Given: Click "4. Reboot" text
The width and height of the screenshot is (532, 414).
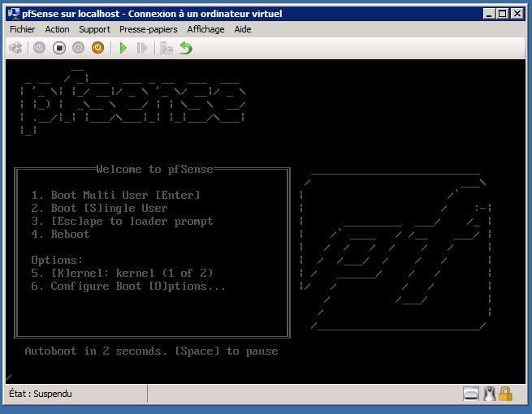Looking at the screenshot, I should [60, 235].
